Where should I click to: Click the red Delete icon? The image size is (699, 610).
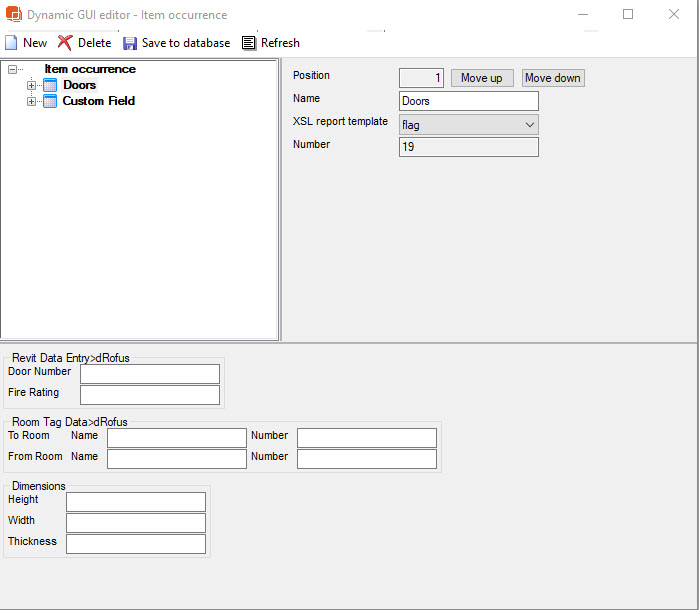pyautogui.click(x=65, y=43)
